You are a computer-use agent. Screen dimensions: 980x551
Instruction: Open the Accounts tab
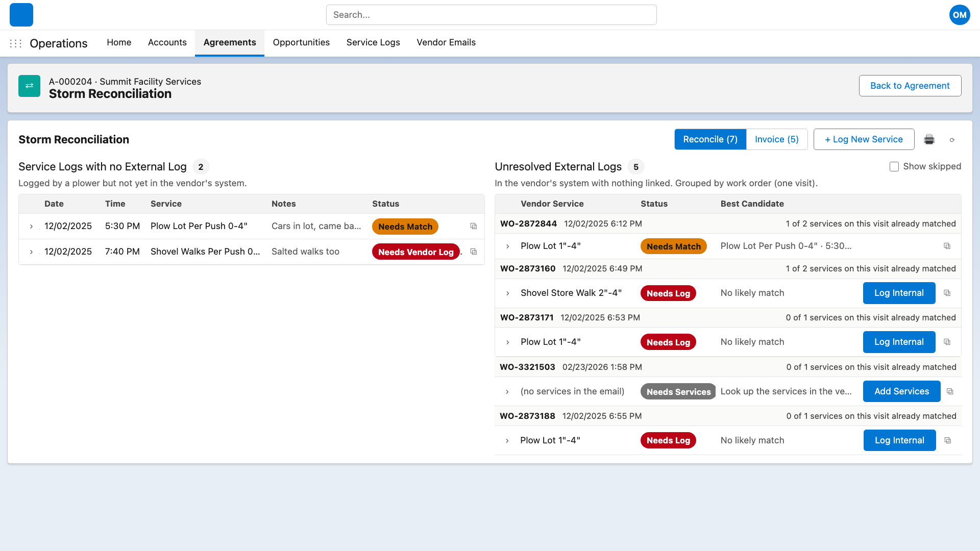(167, 42)
